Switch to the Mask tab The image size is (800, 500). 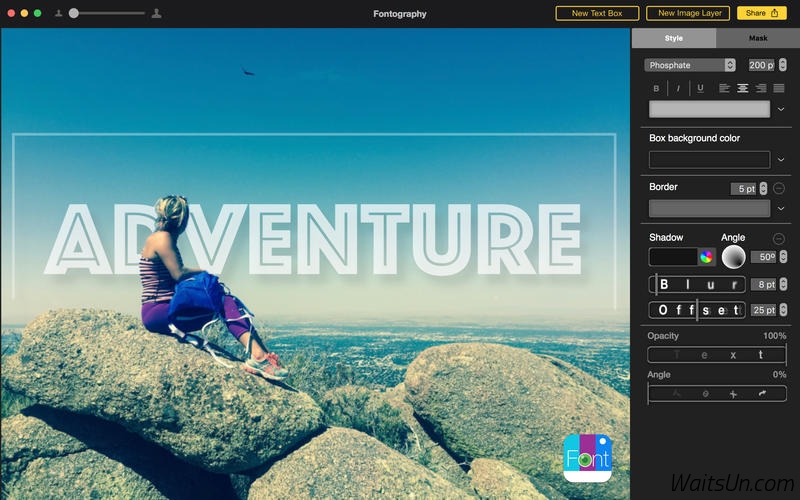(x=758, y=38)
